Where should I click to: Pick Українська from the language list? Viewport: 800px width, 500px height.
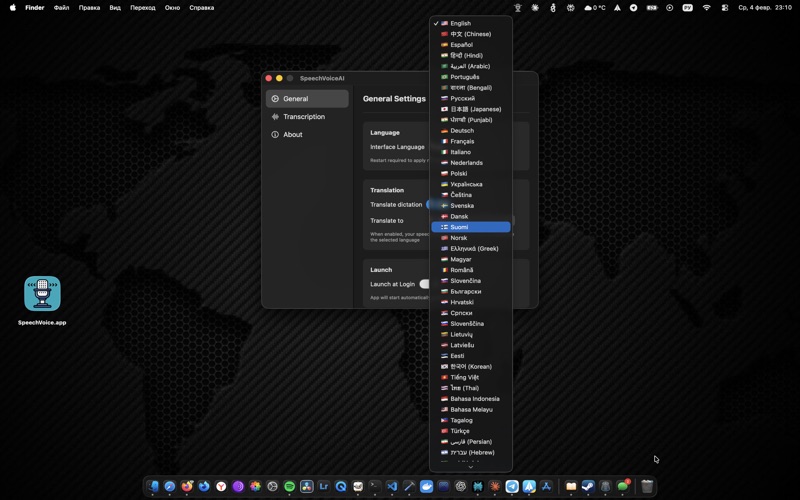click(471, 184)
